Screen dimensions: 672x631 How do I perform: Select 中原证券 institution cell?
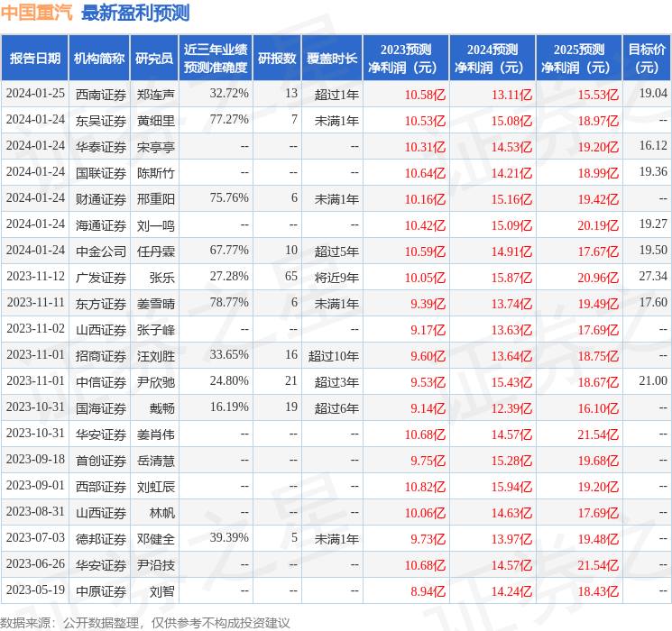[101, 591]
